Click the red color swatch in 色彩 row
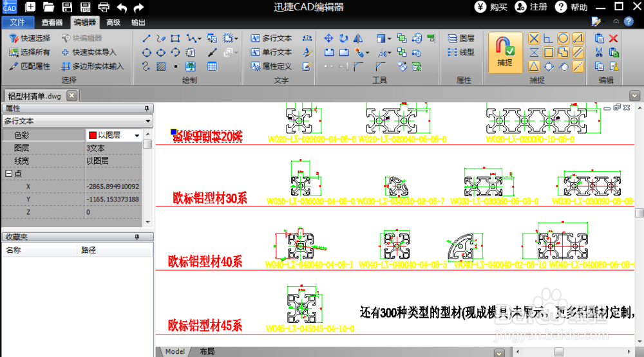Viewport: 644px width, 357px height. tap(92, 136)
